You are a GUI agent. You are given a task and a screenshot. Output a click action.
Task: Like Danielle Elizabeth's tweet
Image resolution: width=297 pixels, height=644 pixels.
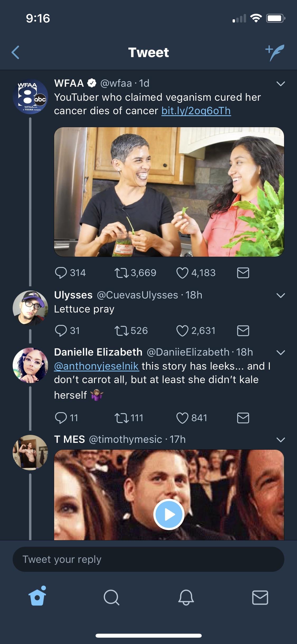[182, 418]
